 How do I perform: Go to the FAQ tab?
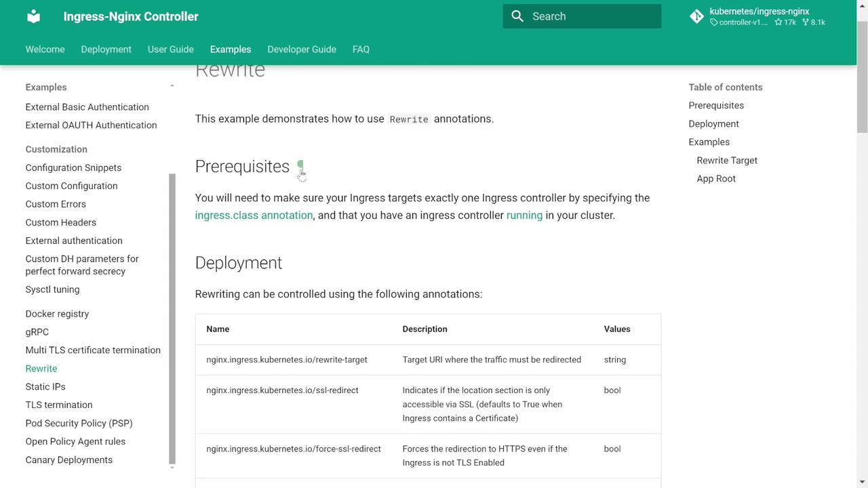pyautogui.click(x=361, y=49)
